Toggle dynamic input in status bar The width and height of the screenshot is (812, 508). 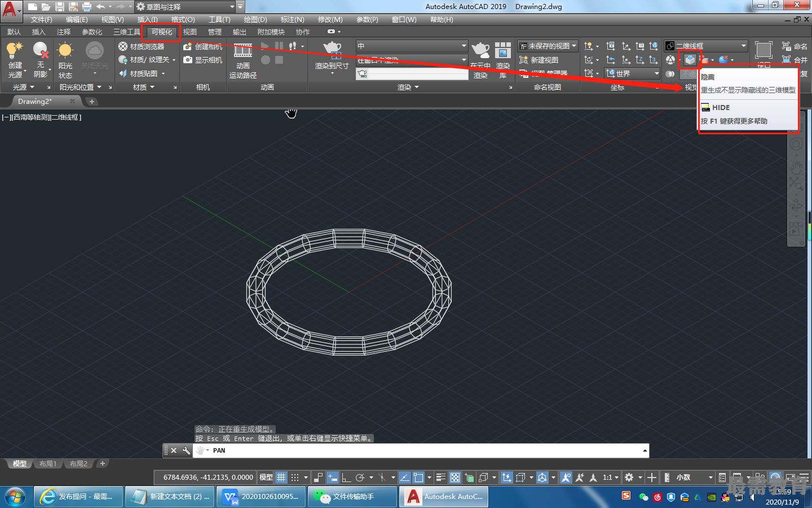[333, 478]
